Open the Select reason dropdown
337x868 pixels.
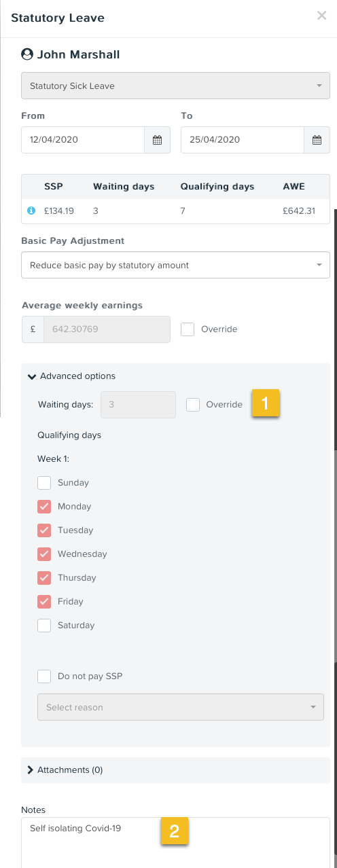(x=181, y=707)
